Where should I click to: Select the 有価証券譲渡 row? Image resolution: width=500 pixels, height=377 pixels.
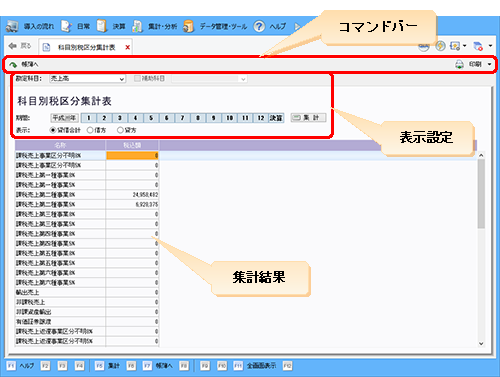[87, 322]
